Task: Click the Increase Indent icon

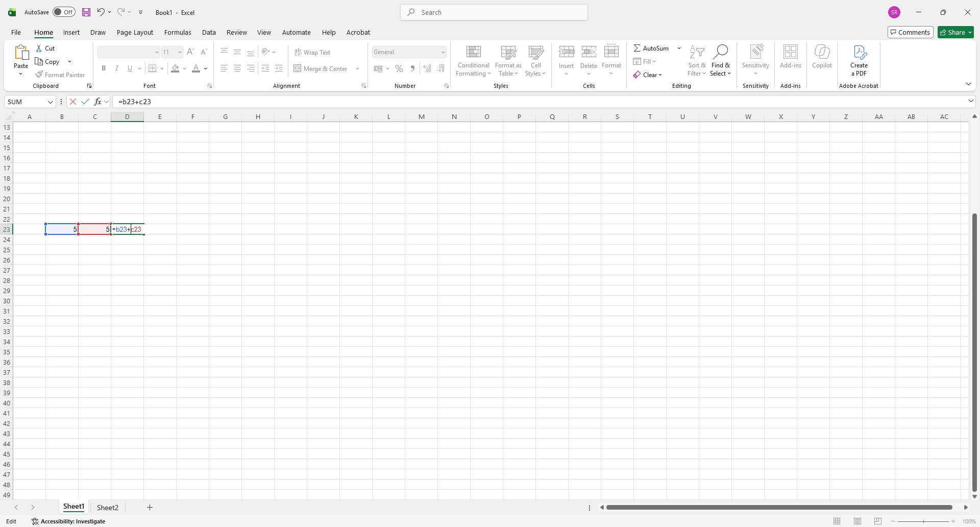Action: tap(279, 68)
